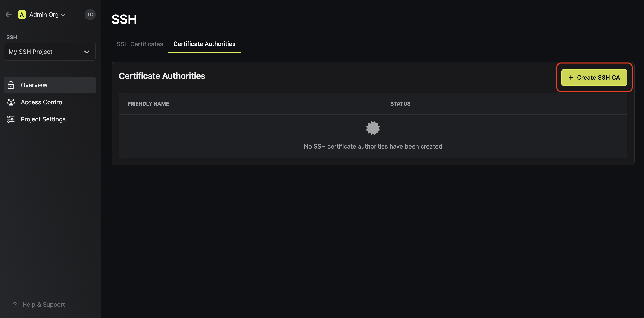Open Project Settings
This screenshot has height=318, width=644.
click(x=43, y=119)
